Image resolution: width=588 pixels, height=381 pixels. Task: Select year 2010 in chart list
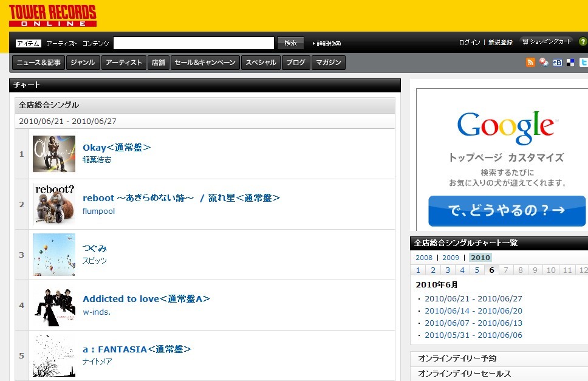point(480,258)
